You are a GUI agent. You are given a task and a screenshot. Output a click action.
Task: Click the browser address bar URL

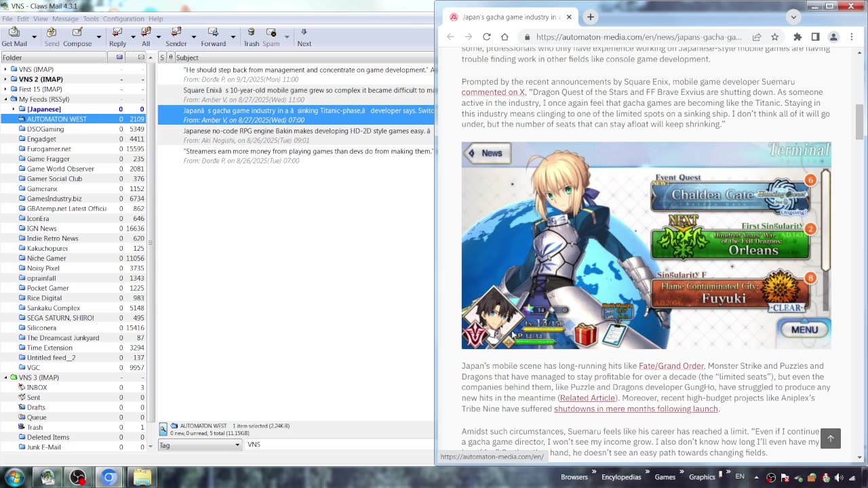[639, 37]
